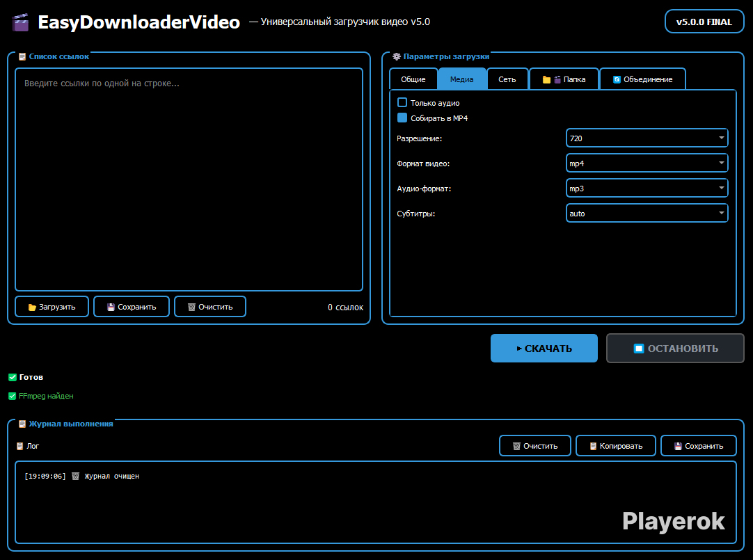Clear the log with Очистить button

click(x=535, y=446)
